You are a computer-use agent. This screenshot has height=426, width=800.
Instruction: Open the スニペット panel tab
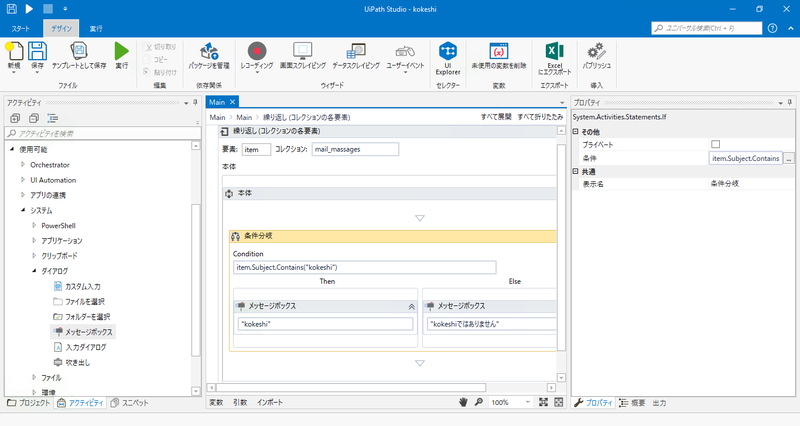click(x=130, y=403)
